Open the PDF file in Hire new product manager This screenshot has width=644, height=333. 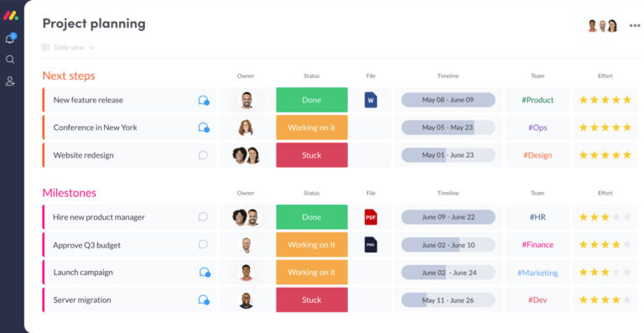tap(371, 216)
